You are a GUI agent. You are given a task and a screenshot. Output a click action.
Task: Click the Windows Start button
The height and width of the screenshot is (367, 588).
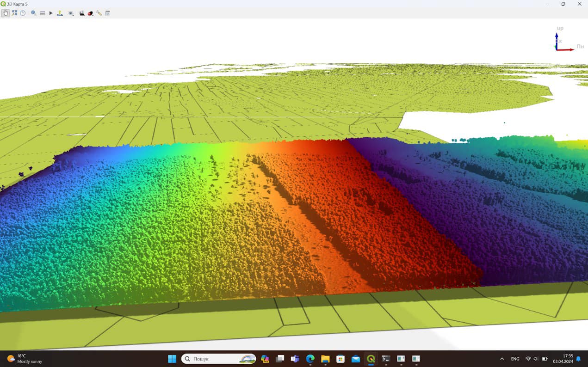[x=172, y=359]
